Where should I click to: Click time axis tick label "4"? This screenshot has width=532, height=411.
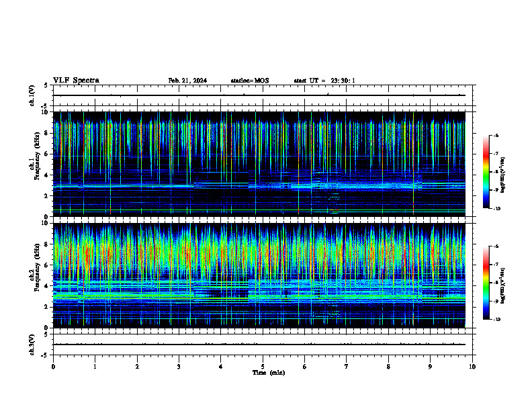coord(221,367)
